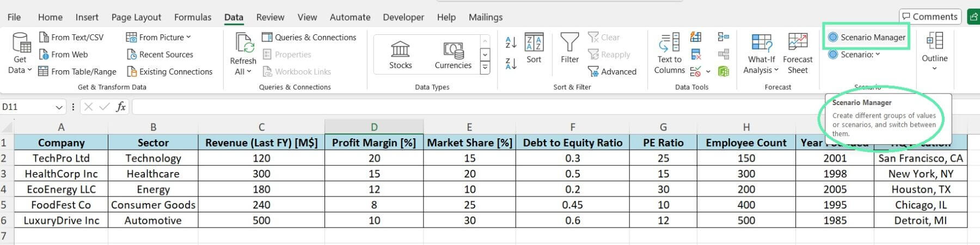Click the Remove Duplicates icon
This screenshot has height=245, width=980.
696,54
